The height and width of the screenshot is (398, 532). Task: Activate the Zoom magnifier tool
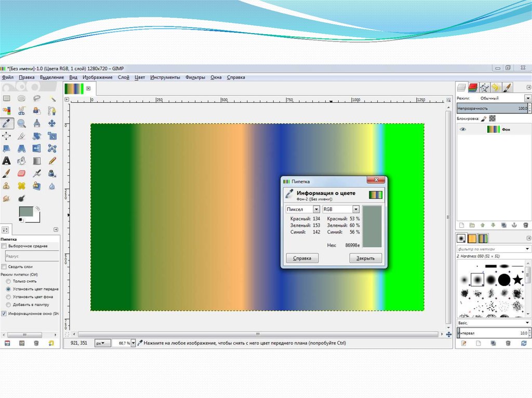point(22,123)
